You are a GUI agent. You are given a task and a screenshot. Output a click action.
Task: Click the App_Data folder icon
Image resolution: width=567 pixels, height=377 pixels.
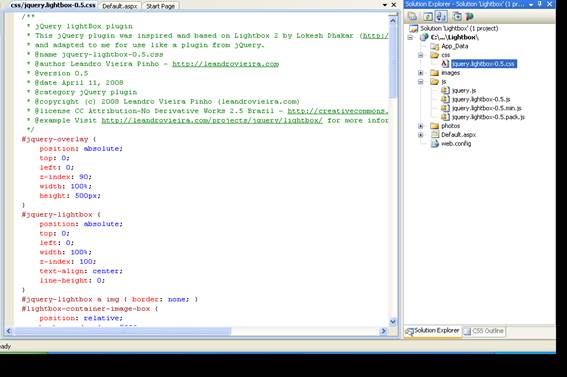pos(435,46)
